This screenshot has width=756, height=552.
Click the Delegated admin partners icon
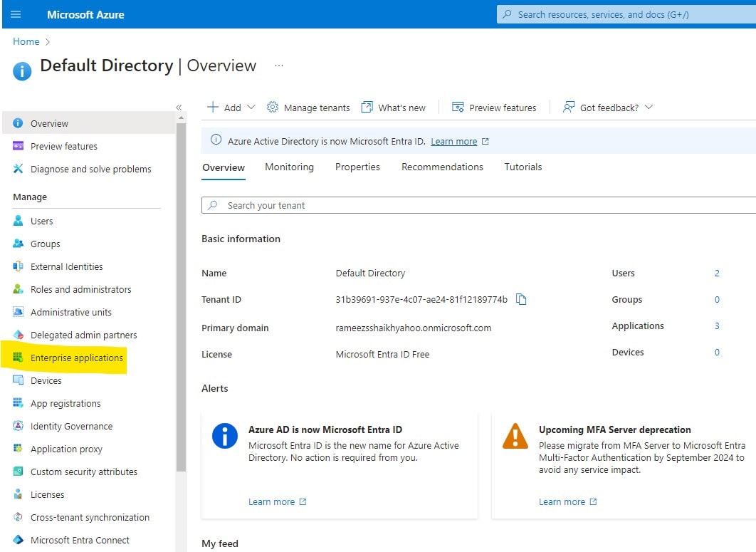(x=18, y=334)
